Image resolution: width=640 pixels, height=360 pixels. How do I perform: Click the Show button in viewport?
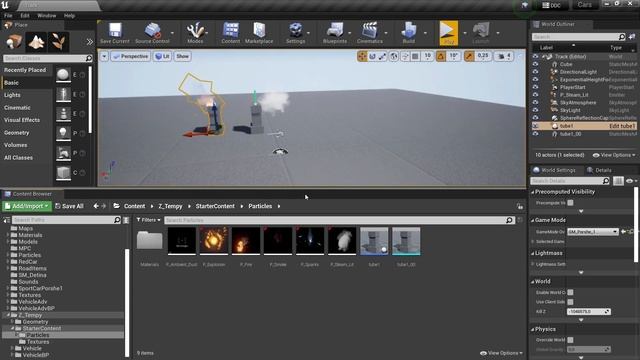pos(182,56)
